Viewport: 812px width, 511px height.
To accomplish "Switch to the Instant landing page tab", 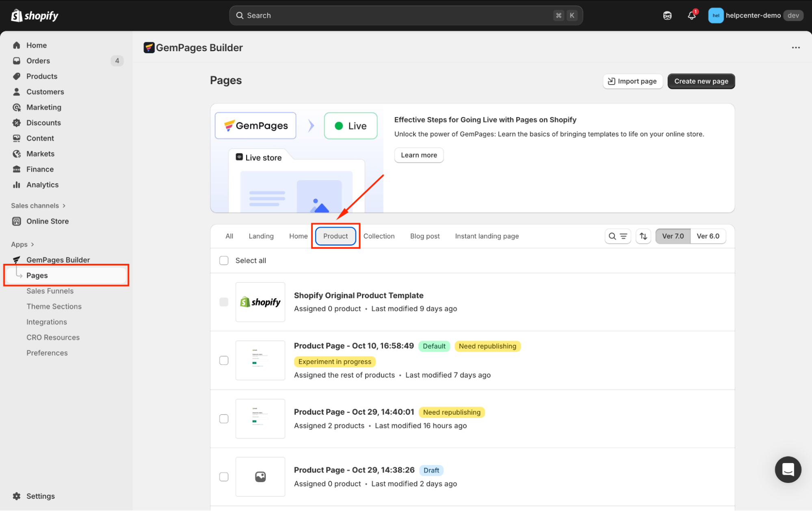I will [487, 236].
